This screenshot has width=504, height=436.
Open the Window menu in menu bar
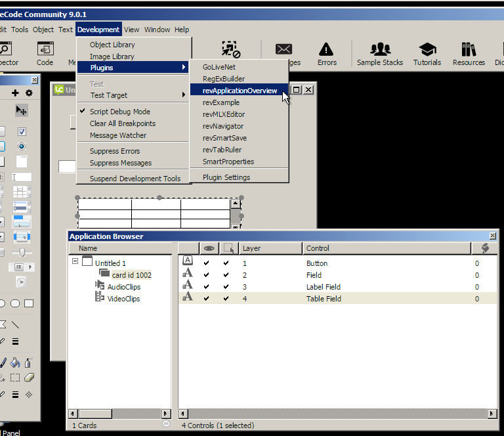pyautogui.click(x=157, y=30)
